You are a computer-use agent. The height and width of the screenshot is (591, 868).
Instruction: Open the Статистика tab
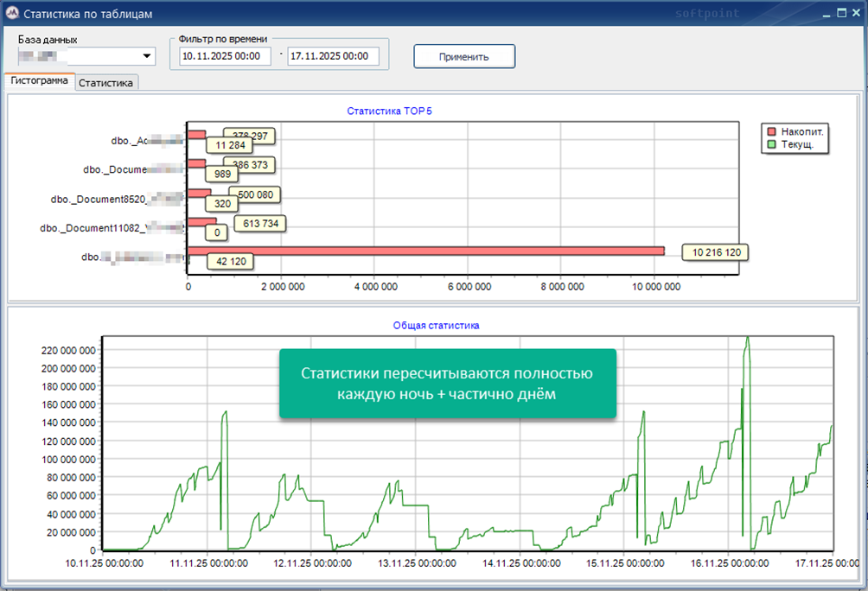pyautogui.click(x=106, y=83)
